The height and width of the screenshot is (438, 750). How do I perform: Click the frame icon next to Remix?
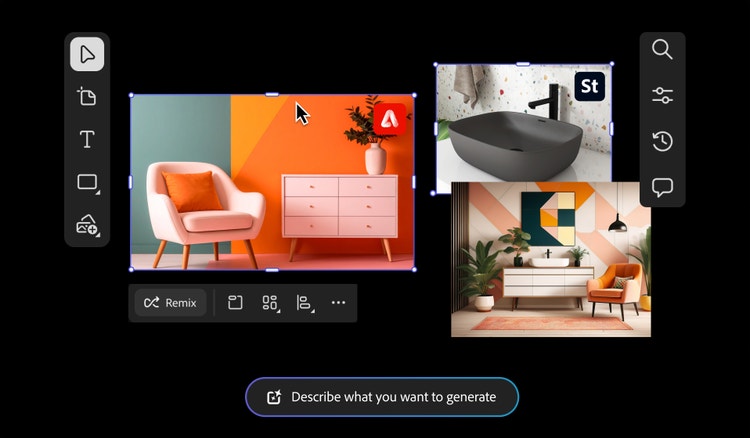click(235, 303)
